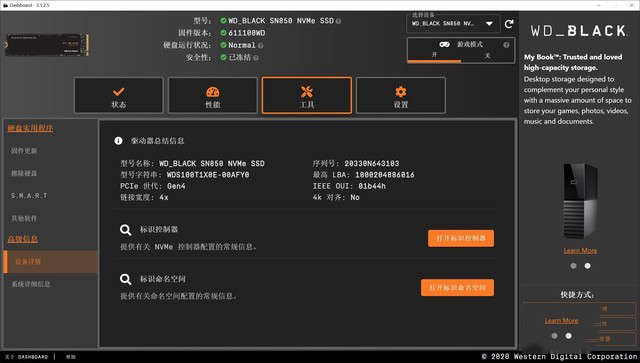Click help icon after WD_BLACK SN850 NVMe SSD header
The height and width of the screenshot is (363, 640).
(x=338, y=21)
